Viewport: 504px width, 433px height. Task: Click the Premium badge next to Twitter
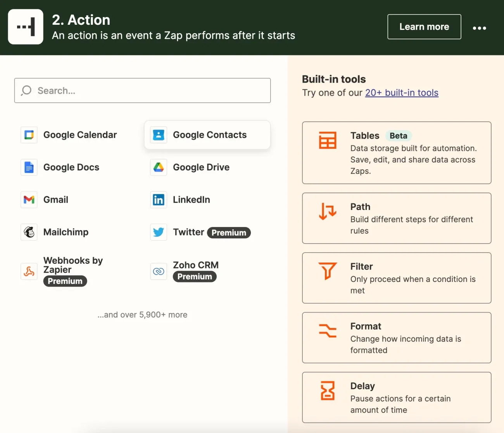[229, 233]
